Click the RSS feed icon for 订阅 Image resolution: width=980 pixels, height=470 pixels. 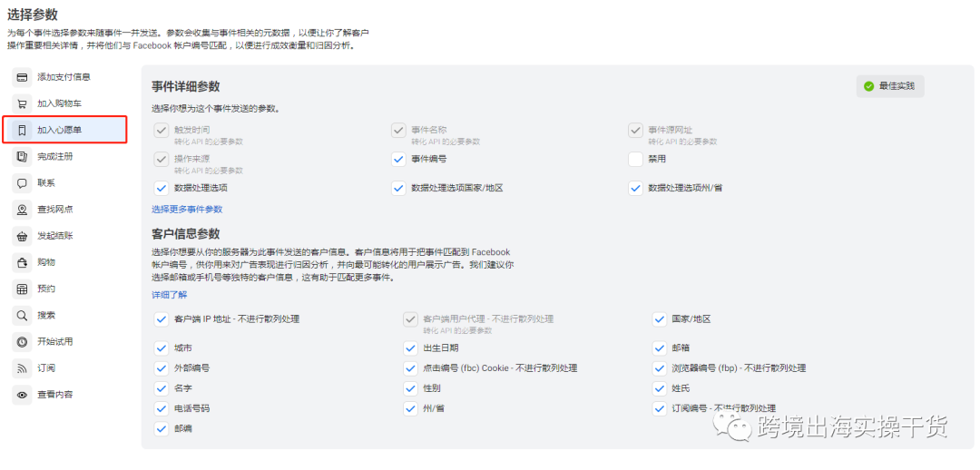coord(22,368)
